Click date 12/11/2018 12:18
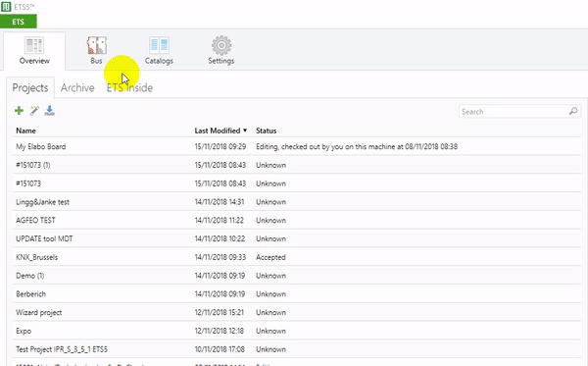Screen dimensions: 588x366 pos(219,331)
